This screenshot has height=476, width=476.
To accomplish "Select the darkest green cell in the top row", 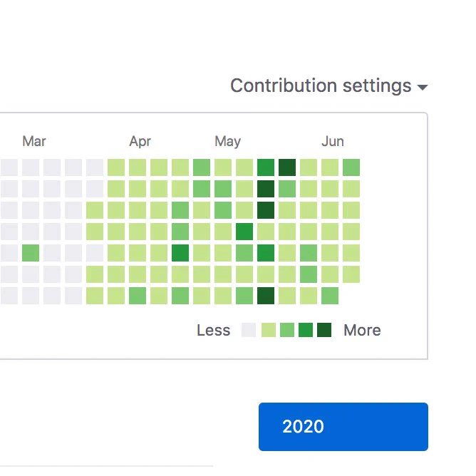I will [287, 167].
